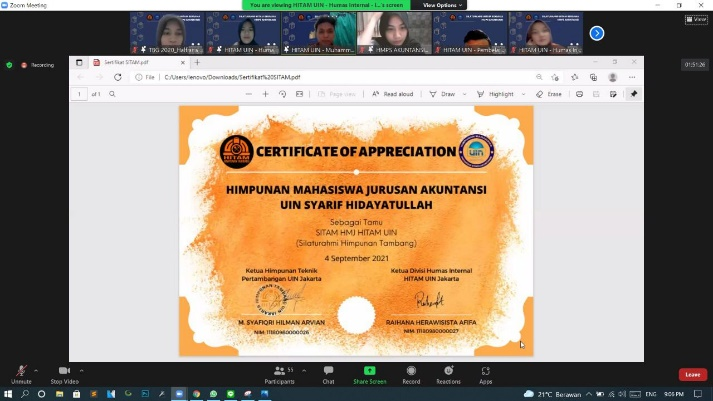This screenshot has height=401, width=713.
Task: Zoom out the PDF with minus
Action: [248, 94]
